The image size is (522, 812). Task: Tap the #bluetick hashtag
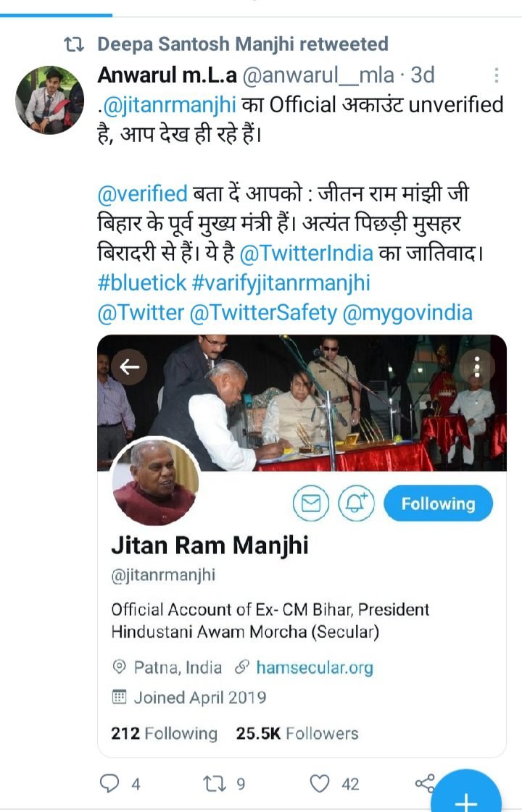click(141, 282)
